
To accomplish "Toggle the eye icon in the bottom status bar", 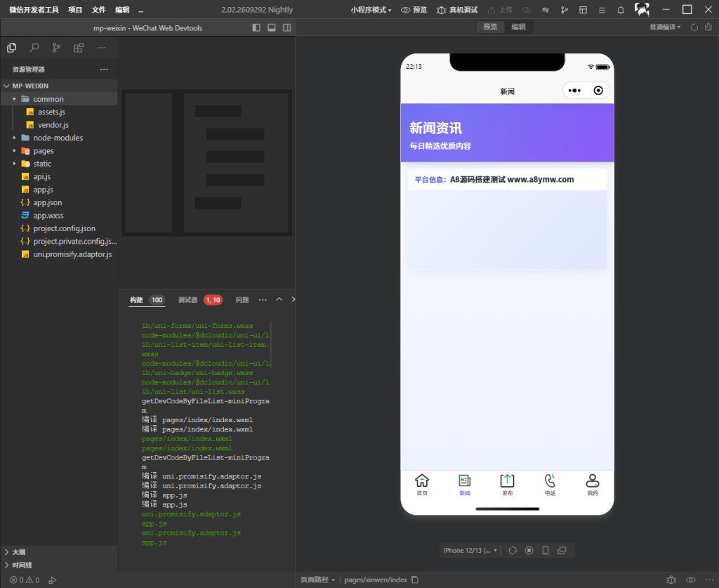I will (x=691, y=580).
